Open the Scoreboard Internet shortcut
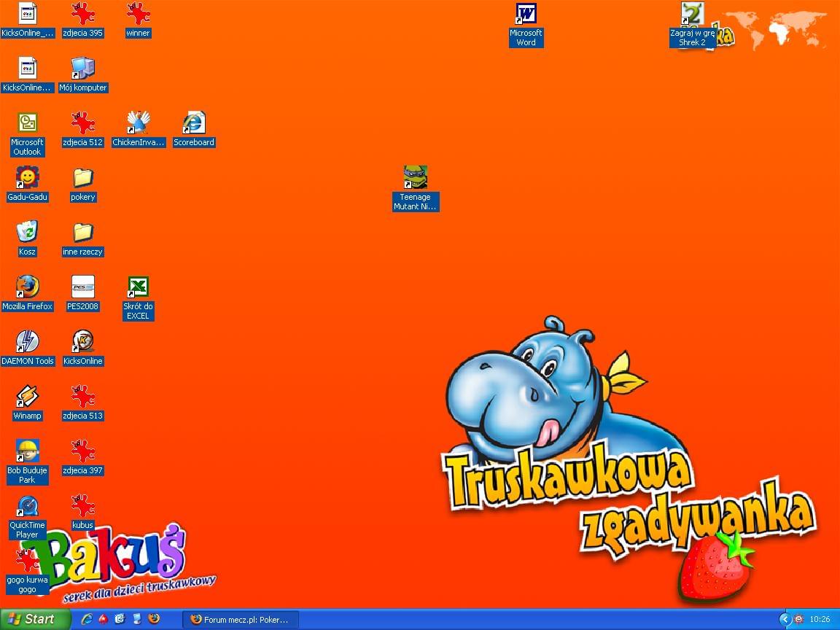Viewport: 840px width, 630px height. [193, 129]
